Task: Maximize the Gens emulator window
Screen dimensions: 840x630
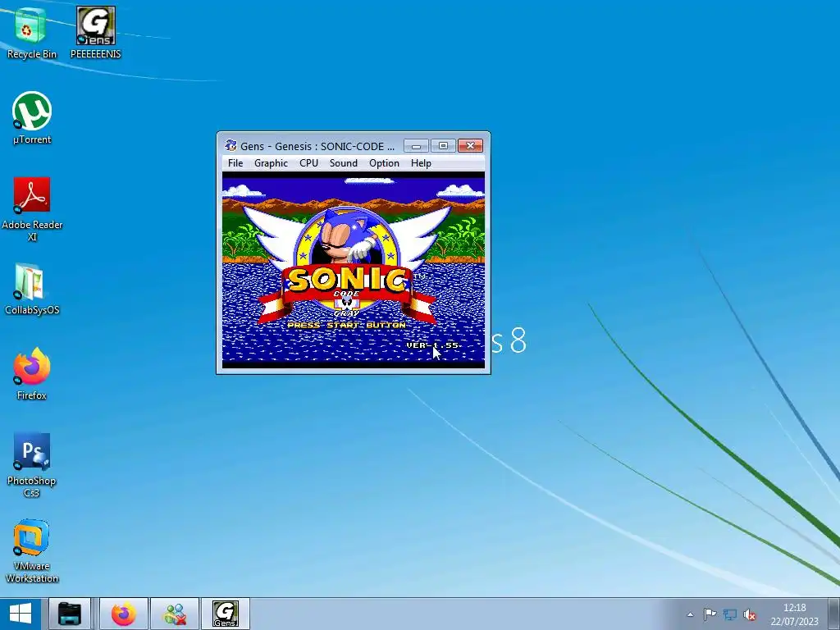Action: pyautogui.click(x=443, y=146)
